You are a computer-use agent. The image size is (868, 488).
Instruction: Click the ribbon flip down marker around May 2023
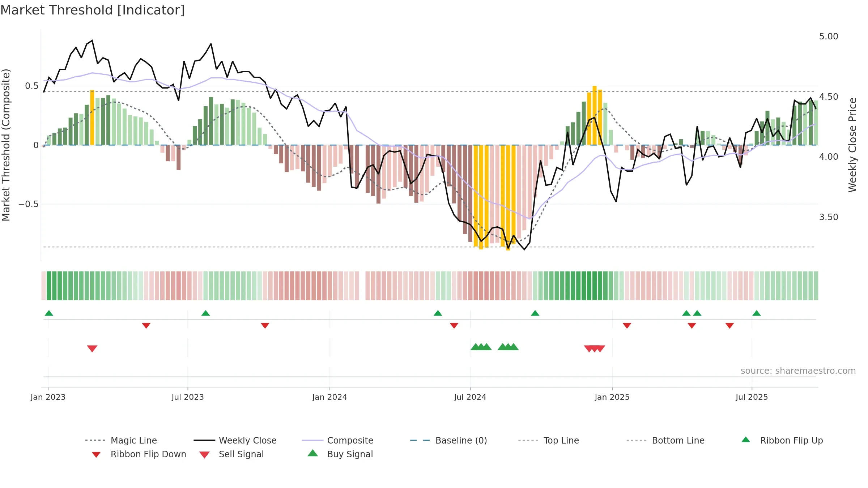pyautogui.click(x=146, y=326)
